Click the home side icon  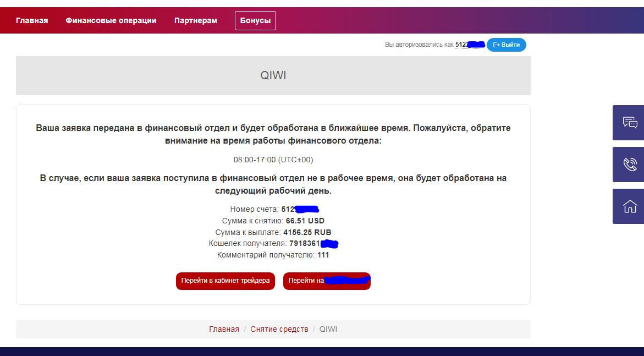pyautogui.click(x=629, y=206)
